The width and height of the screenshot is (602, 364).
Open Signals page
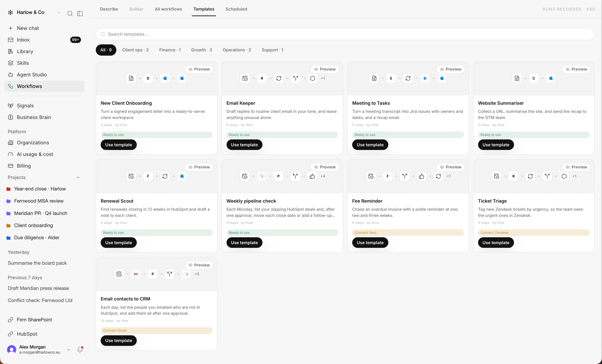44,106
